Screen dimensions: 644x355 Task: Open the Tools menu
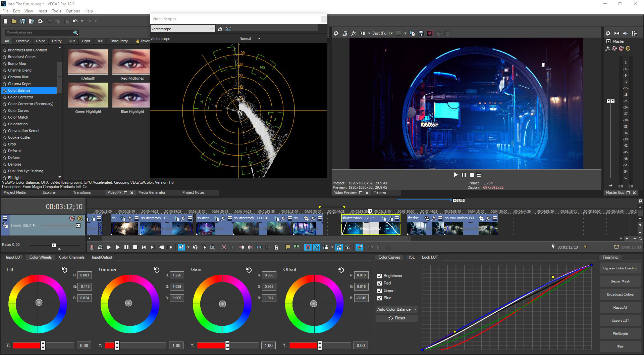[56, 11]
